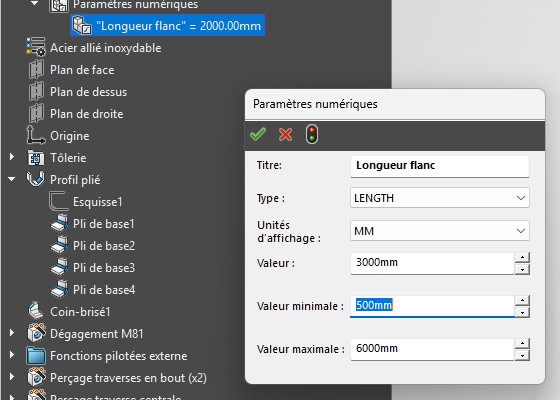Click the Tôlerie sheet metal icon
Viewport: 560px width, 400px height.
pyautogui.click(x=36, y=158)
